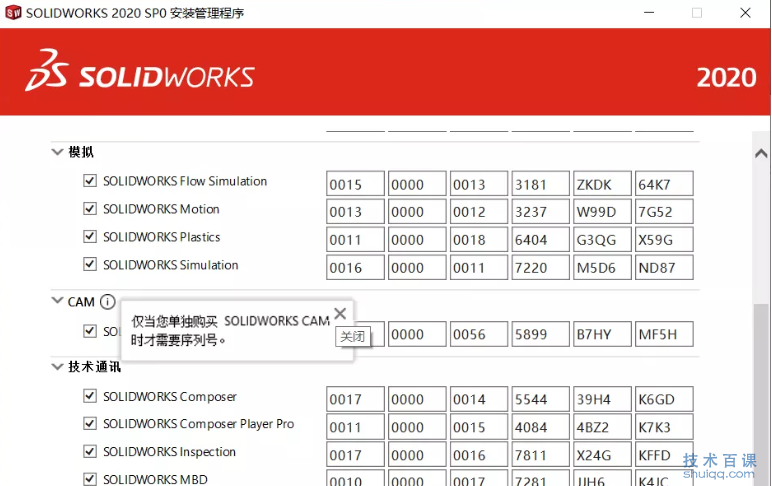The height and width of the screenshot is (486, 772).
Task: Click Motion serial field 3237
Action: [541, 211]
